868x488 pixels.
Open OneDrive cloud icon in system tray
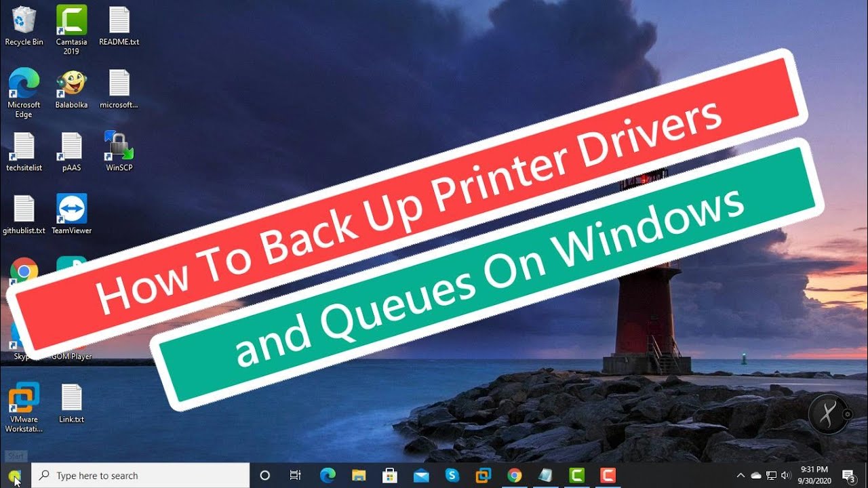pyautogui.click(x=756, y=476)
